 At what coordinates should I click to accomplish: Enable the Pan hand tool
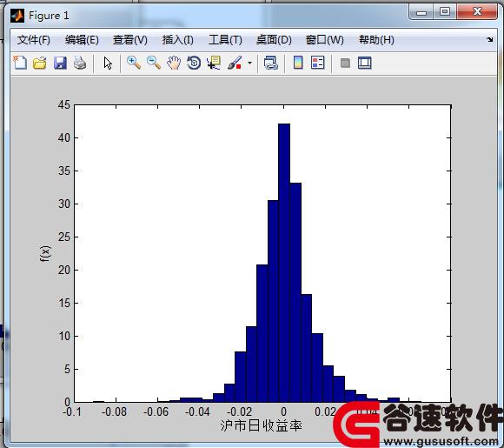174,63
